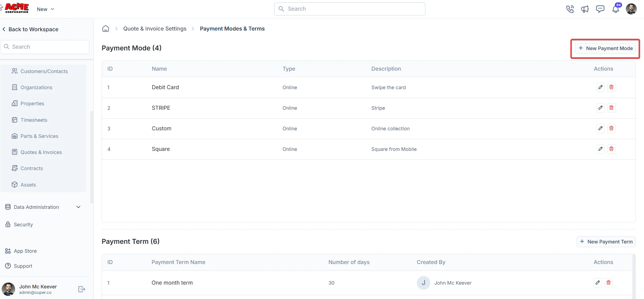Edit the Custom payment mode
644x299 pixels.
(600, 128)
